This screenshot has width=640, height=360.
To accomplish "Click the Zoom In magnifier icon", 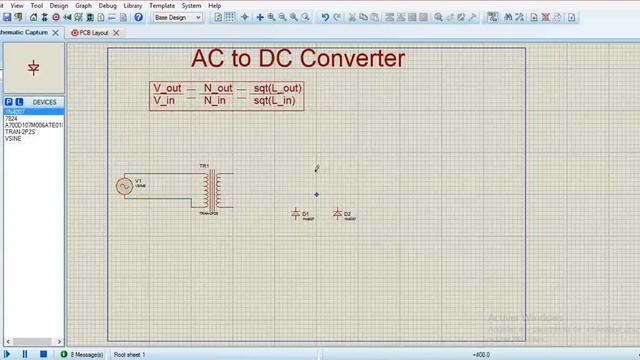I will [x=271, y=17].
